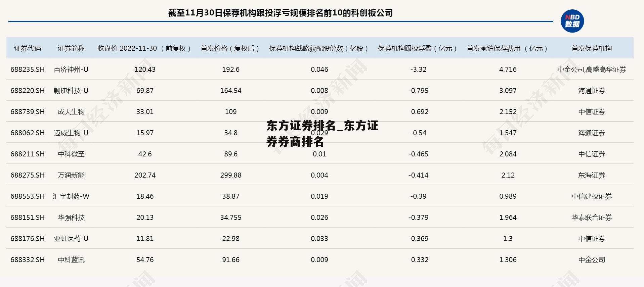This screenshot has width=644, height=287.
Task: Click the float loss value -0.692
Action: pos(418,112)
